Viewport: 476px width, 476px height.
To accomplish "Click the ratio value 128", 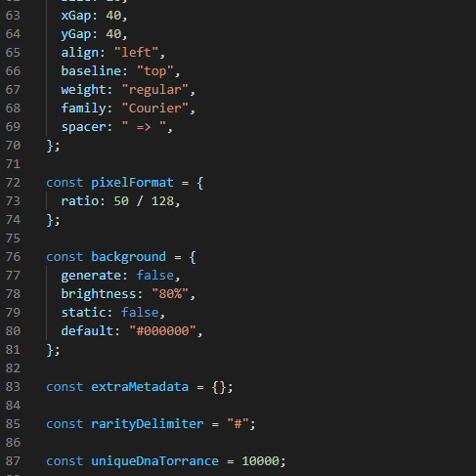I will tap(162, 201).
